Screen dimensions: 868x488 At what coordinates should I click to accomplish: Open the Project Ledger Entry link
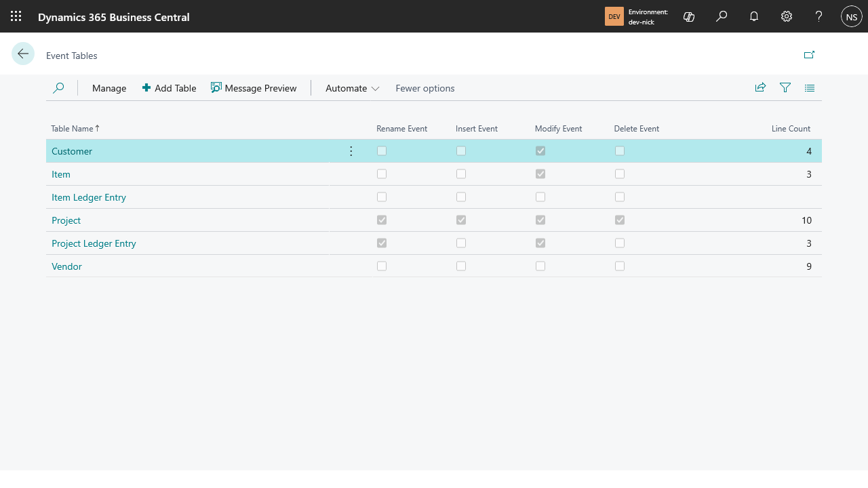coord(94,243)
